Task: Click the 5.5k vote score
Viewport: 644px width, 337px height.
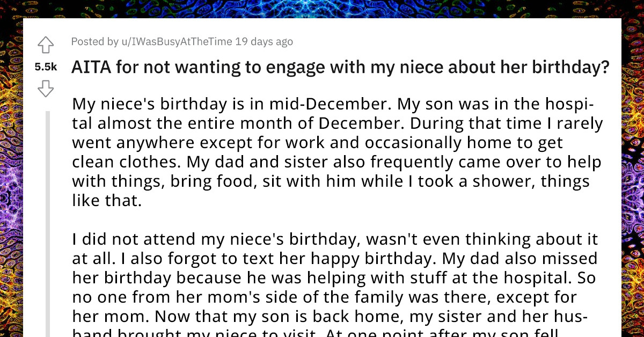Action: [x=46, y=67]
